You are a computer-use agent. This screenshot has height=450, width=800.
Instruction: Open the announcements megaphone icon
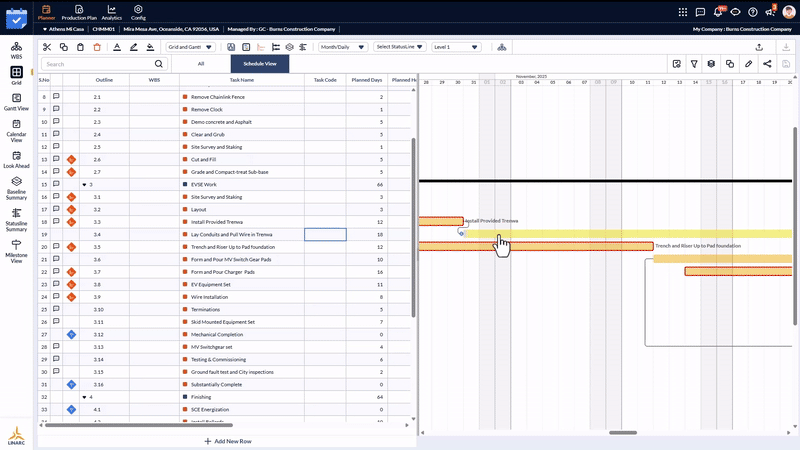[770, 12]
